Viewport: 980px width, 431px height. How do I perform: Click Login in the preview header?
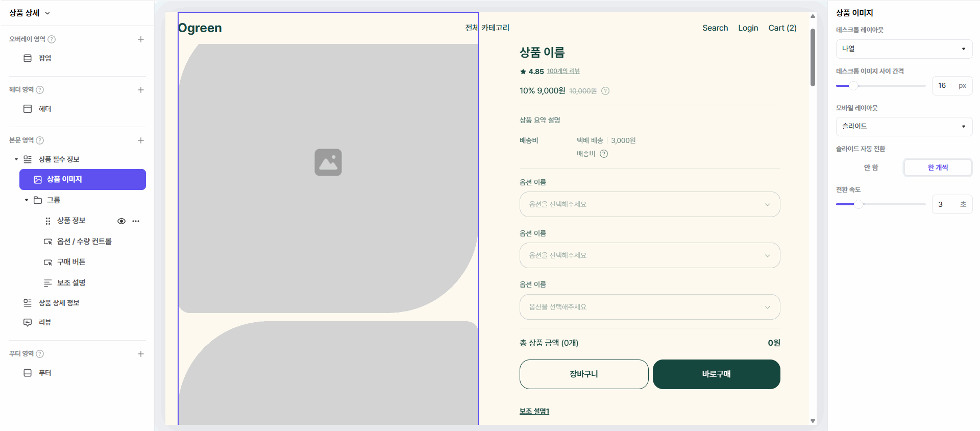coord(748,28)
